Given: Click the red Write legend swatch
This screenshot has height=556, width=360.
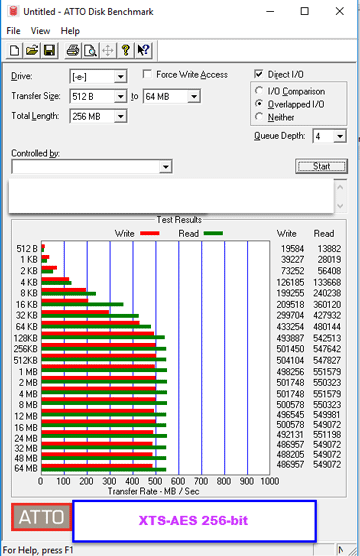Looking at the screenshot, I should click(x=150, y=233).
